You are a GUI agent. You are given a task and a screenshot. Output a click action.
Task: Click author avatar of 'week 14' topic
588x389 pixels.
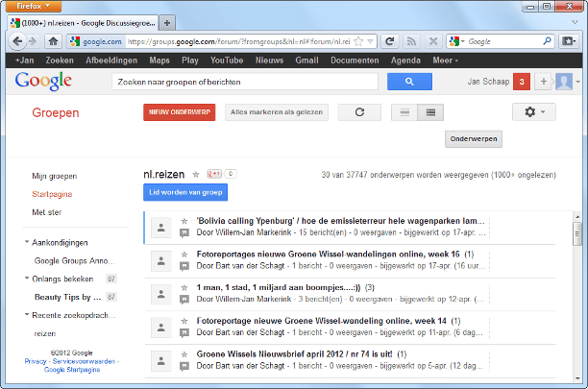click(x=161, y=328)
